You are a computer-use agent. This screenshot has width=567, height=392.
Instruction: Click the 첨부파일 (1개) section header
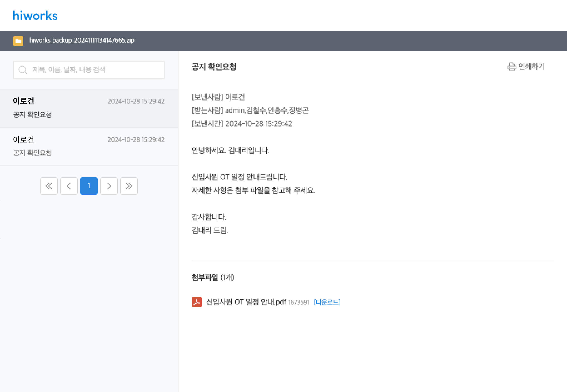pyautogui.click(x=213, y=277)
